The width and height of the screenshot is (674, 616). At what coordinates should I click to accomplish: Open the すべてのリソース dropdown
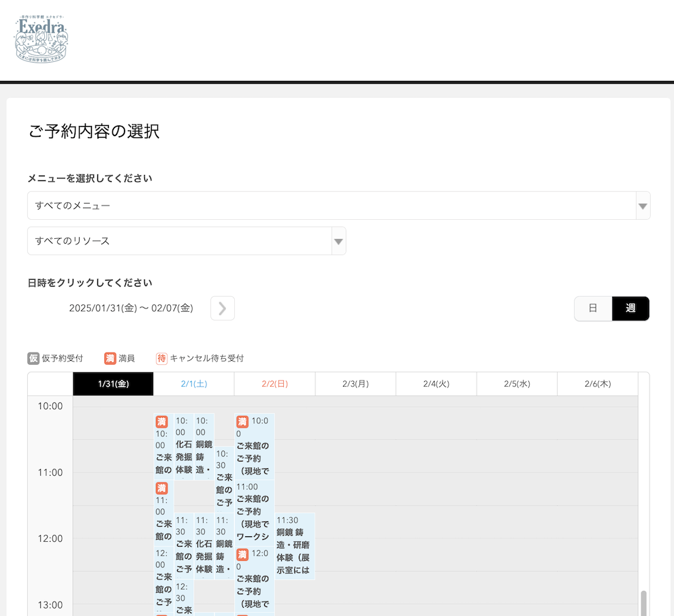[186, 241]
